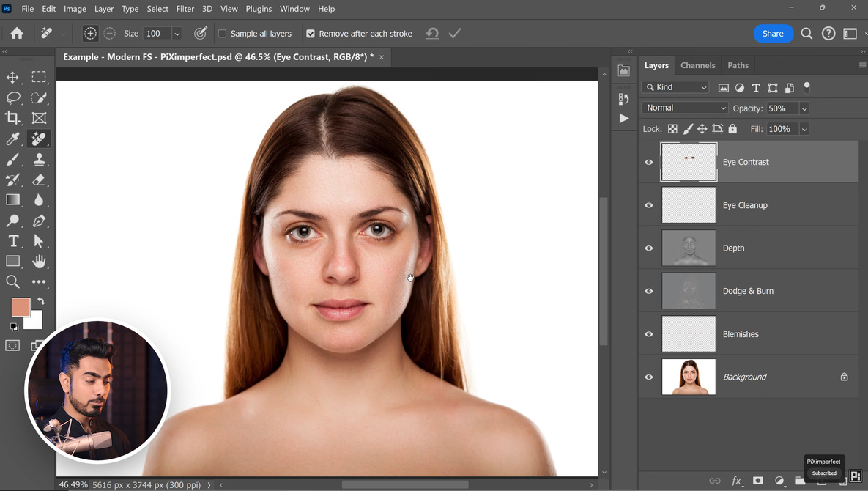The width and height of the screenshot is (868, 491).
Task: Uncheck Remove after each stroke
Action: pyautogui.click(x=311, y=34)
